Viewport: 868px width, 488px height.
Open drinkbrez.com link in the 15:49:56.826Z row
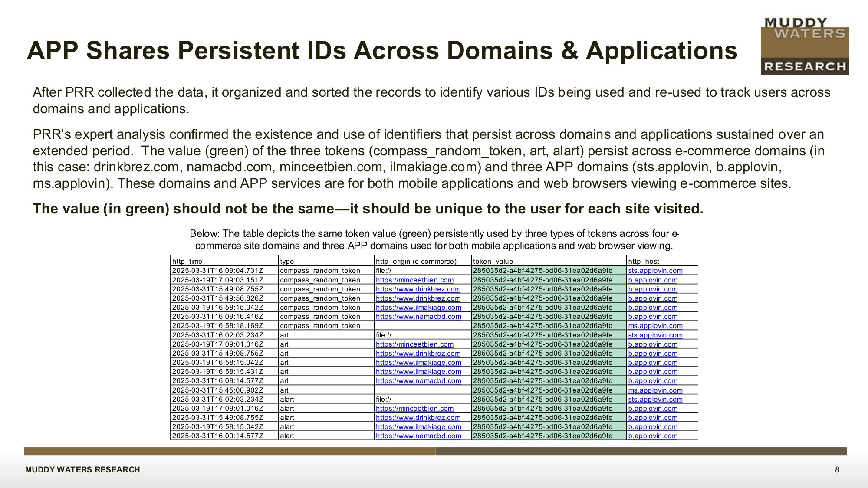click(x=418, y=298)
